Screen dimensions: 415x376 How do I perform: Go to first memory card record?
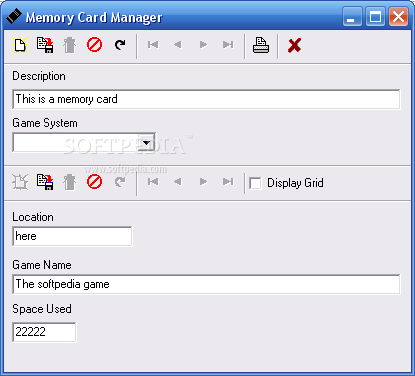point(153,45)
